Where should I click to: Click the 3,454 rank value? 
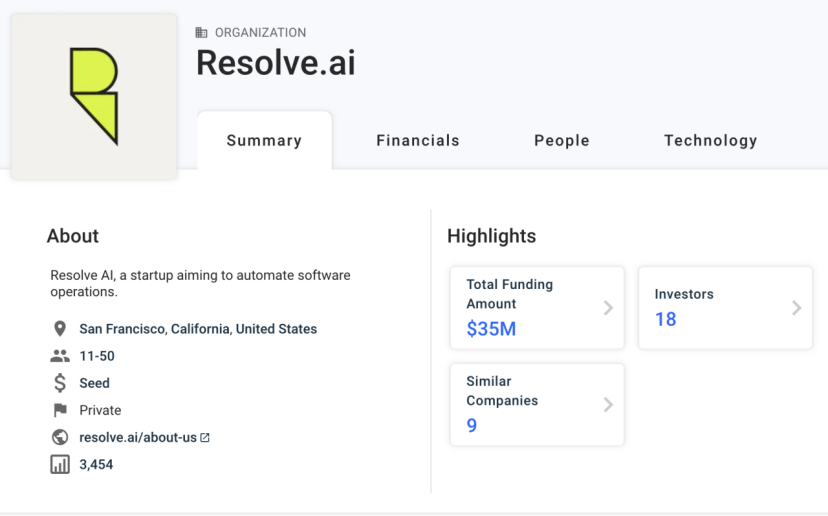(x=96, y=465)
